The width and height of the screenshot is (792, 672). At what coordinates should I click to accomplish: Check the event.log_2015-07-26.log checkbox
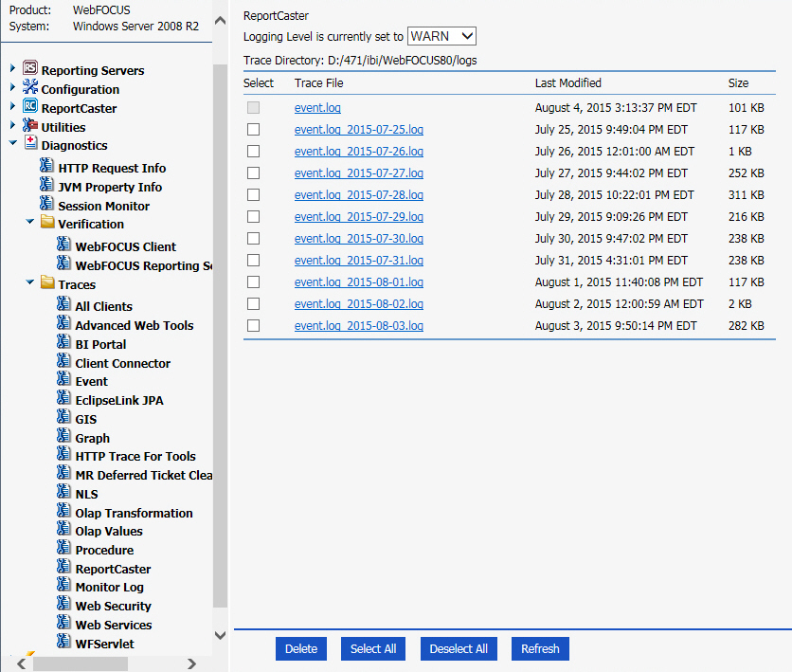tap(254, 151)
